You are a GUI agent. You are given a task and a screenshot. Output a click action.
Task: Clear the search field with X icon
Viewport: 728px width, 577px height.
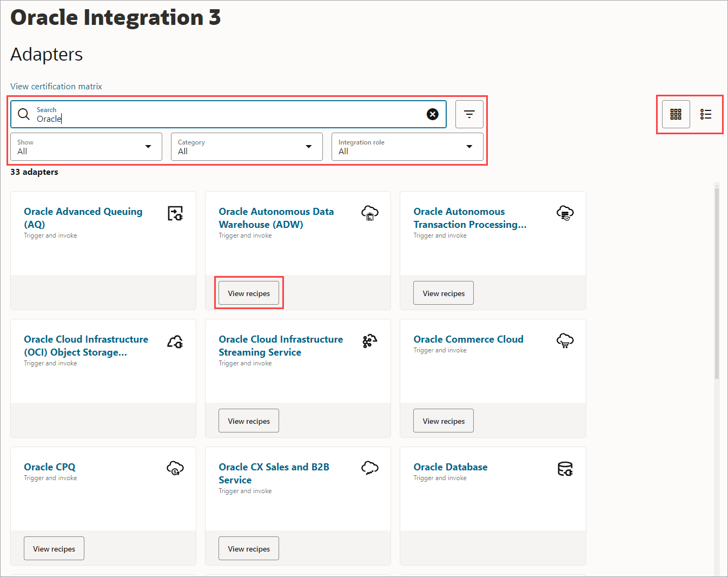[433, 114]
